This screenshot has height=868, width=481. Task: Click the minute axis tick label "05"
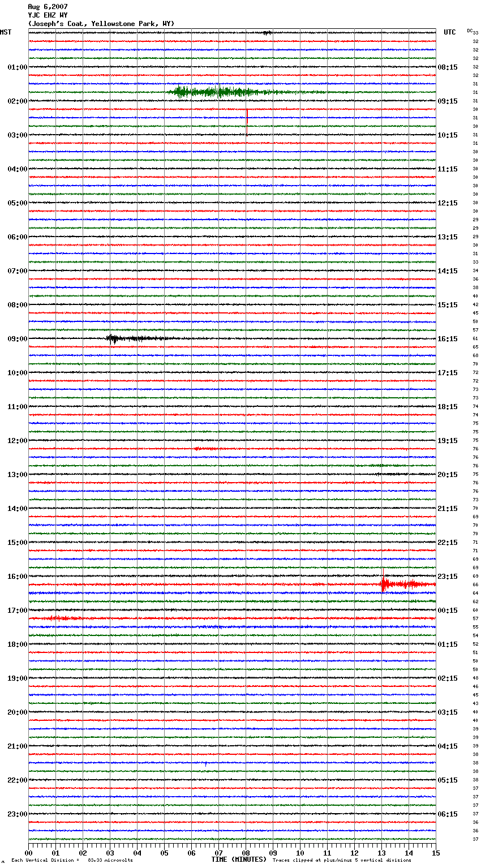164,853
